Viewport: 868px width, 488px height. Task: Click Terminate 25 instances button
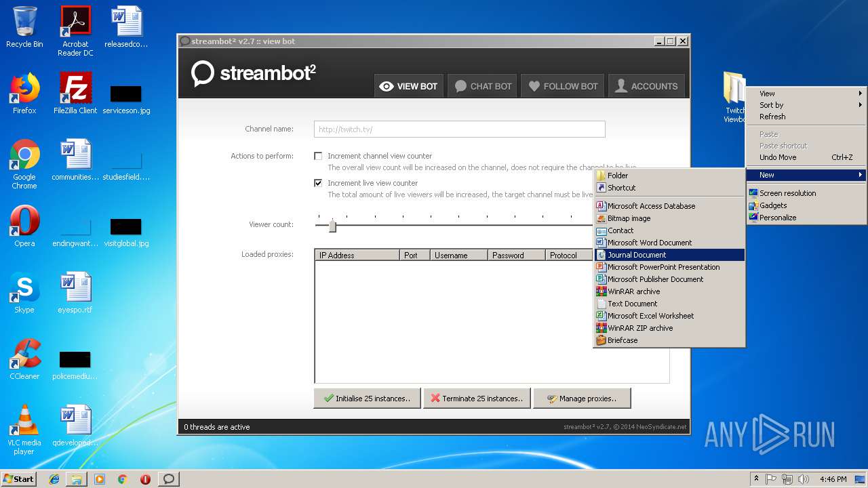(x=477, y=399)
